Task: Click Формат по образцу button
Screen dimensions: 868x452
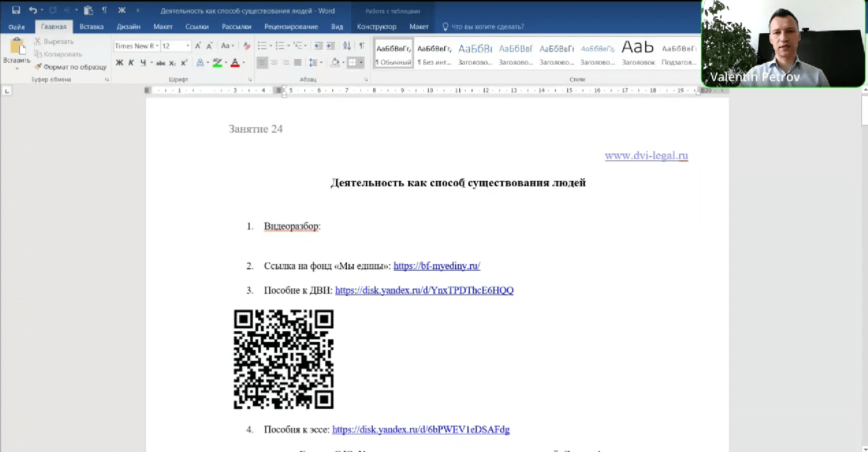Action: (x=70, y=67)
